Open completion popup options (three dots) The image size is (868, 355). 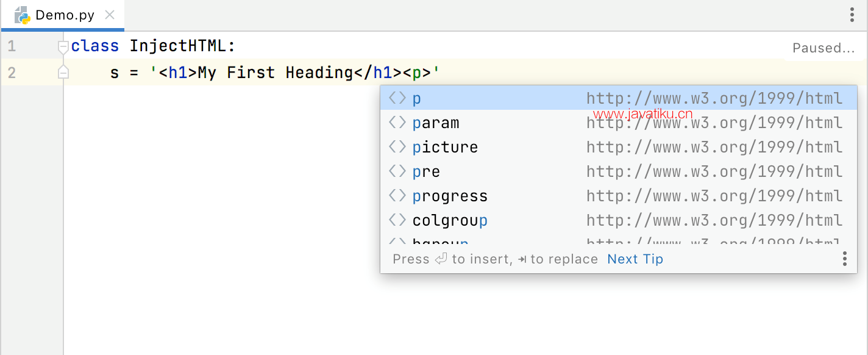point(844,259)
